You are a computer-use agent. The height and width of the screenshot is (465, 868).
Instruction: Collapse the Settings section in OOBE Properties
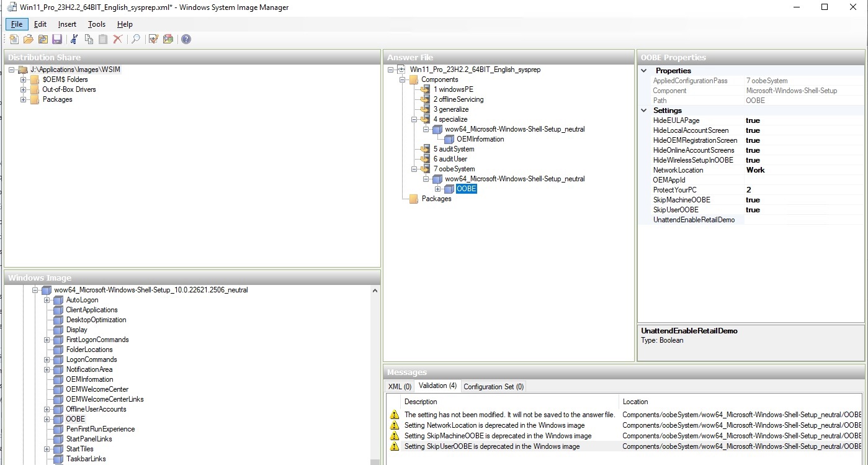tap(645, 111)
